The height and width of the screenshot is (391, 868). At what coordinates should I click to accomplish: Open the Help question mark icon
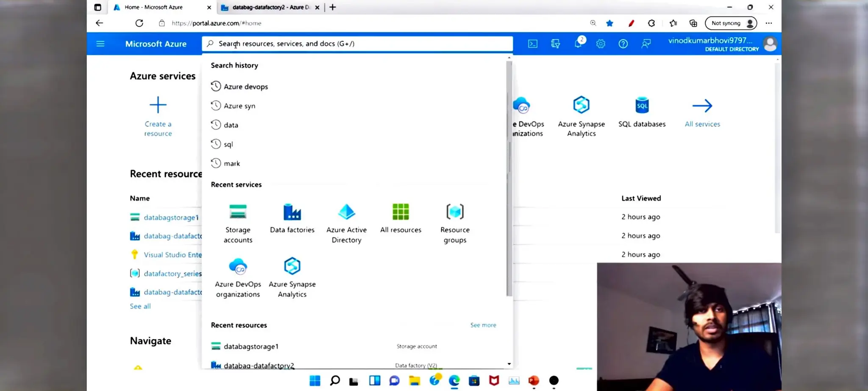point(623,44)
